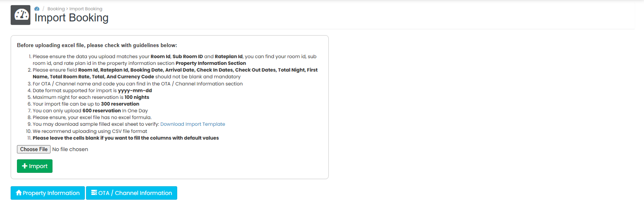
Task: Click the 'Property Information Section' bold text
Action: point(211,63)
